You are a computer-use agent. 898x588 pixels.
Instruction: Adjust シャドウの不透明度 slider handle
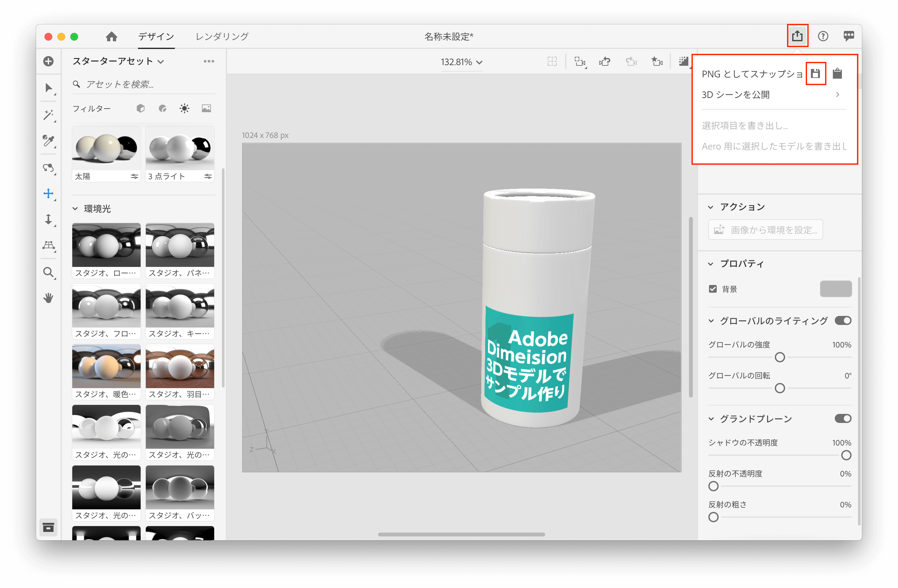click(846, 455)
